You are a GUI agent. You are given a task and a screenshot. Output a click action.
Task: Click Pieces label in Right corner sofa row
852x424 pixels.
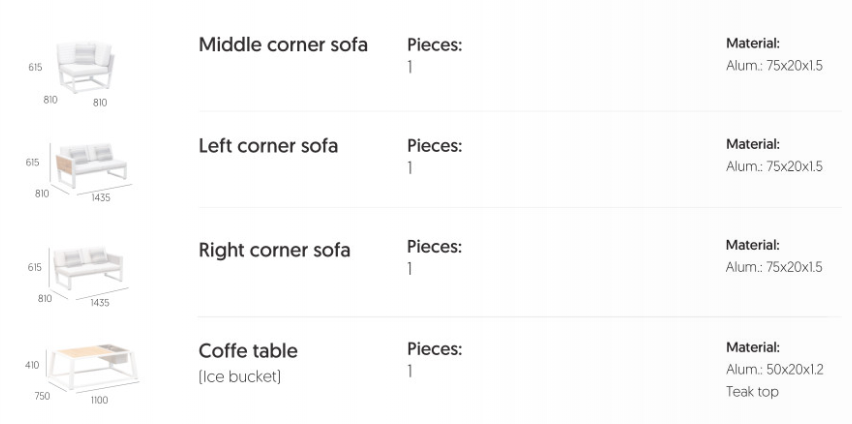pyautogui.click(x=434, y=247)
